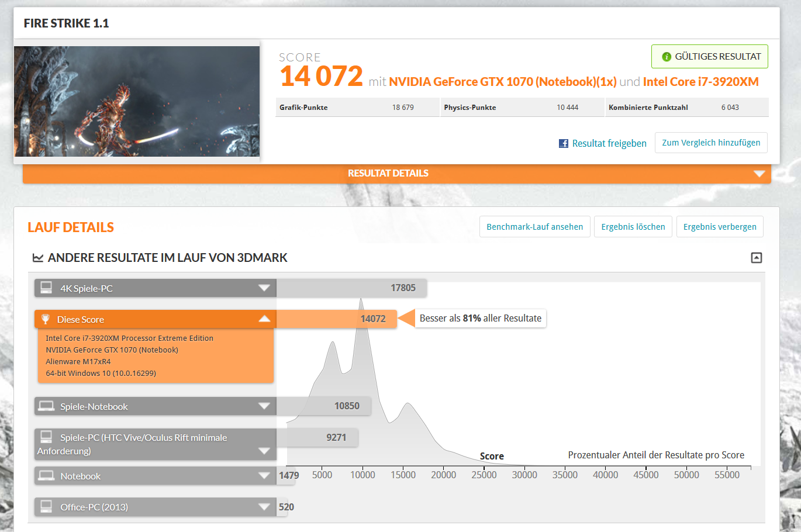Expand the 4K Spiele-PC row arrow
Viewport: 801px width, 532px height.
264,288
